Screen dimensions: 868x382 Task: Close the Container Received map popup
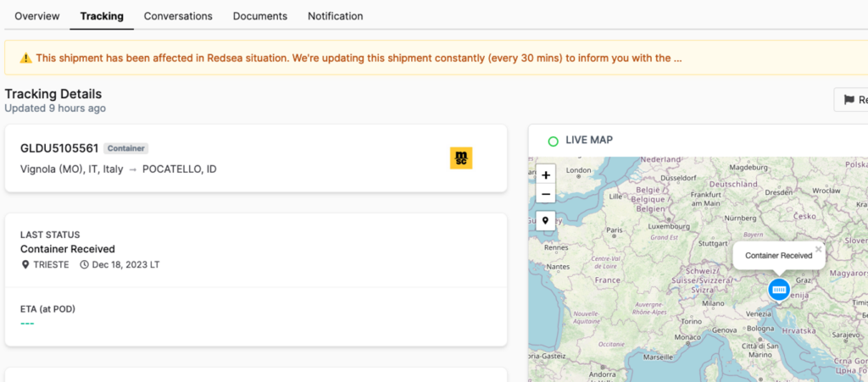[818, 249]
